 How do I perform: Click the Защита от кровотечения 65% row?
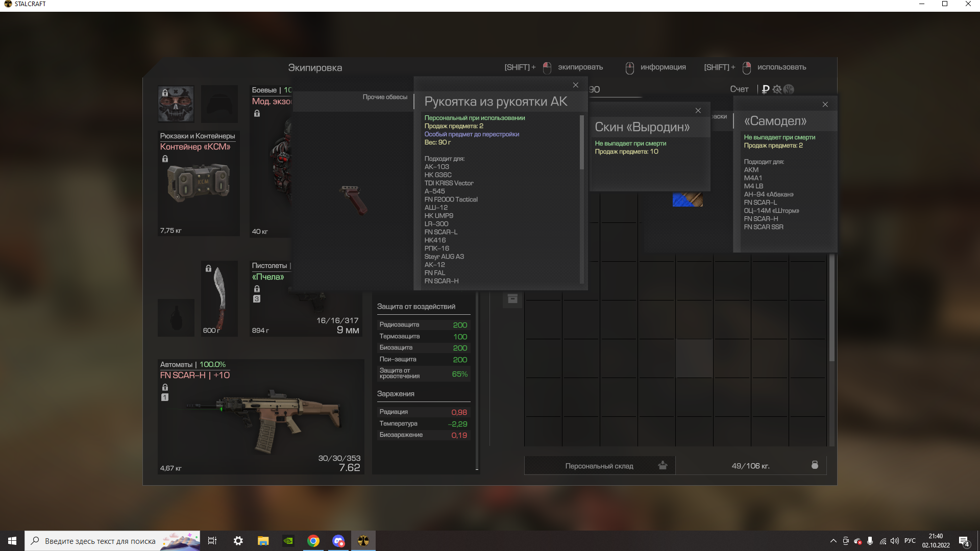423,374
